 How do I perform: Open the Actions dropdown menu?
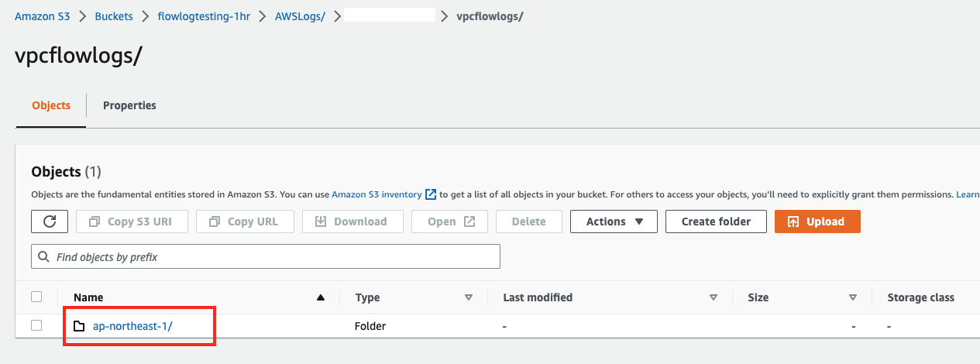[614, 221]
